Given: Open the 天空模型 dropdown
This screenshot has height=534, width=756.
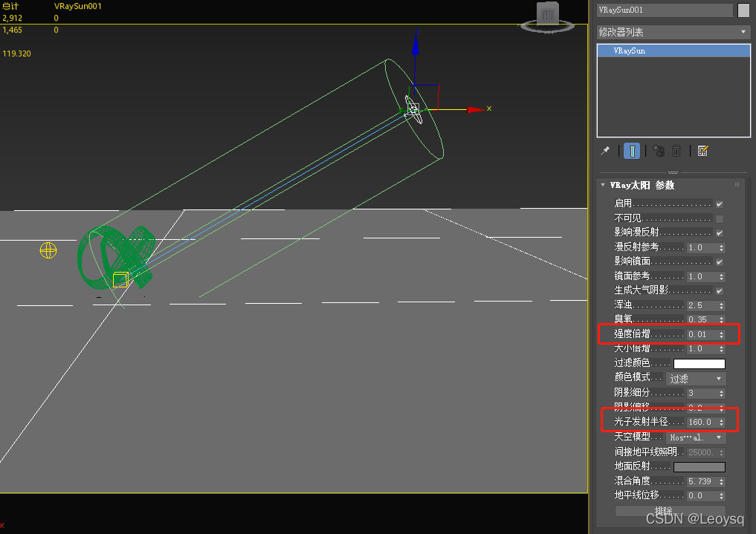Looking at the screenshot, I should (696, 437).
